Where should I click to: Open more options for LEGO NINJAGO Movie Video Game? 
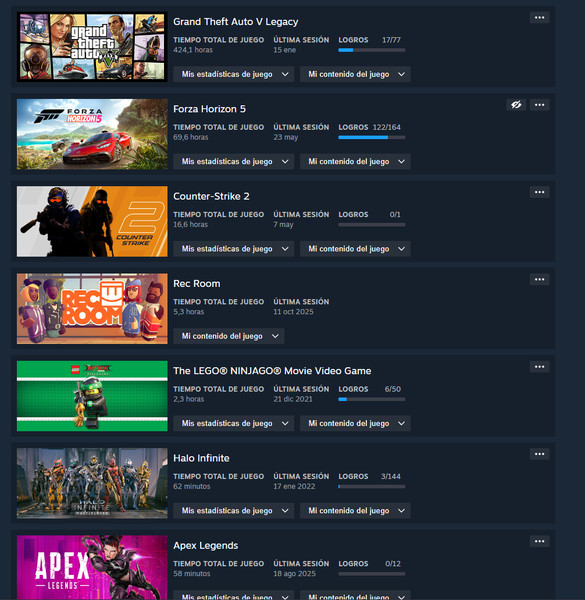pyautogui.click(x=539, y=367)
